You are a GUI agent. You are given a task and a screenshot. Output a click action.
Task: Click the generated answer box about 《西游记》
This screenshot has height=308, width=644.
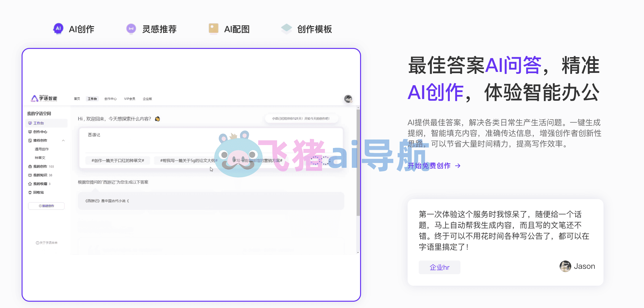[211, 201]
